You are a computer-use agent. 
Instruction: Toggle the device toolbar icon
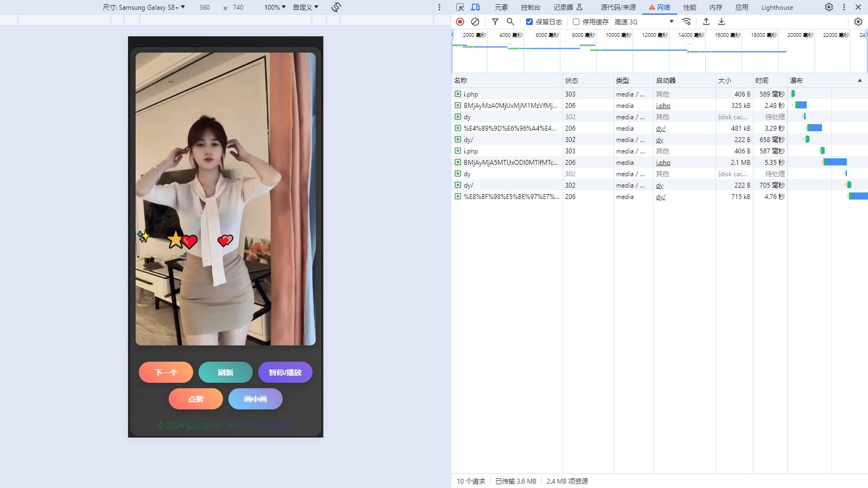pos(475,7)
